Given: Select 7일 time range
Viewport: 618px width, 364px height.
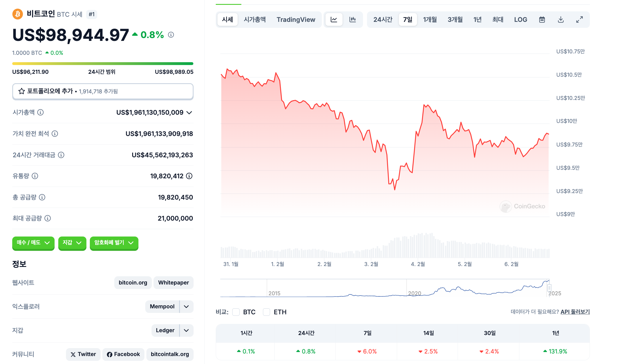Looking at the screenshot, I should click(x=408, y=20).
